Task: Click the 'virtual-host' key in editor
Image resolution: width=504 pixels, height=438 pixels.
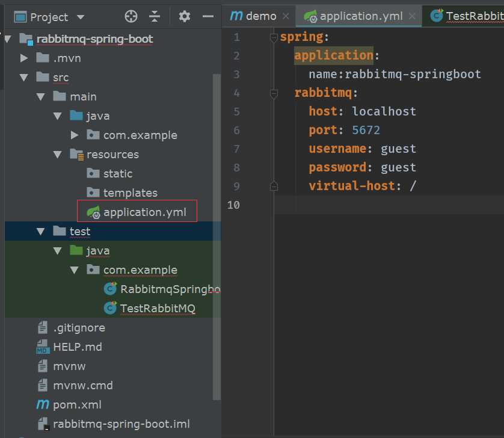Action: pyautogui.click(x=352, y=186)
